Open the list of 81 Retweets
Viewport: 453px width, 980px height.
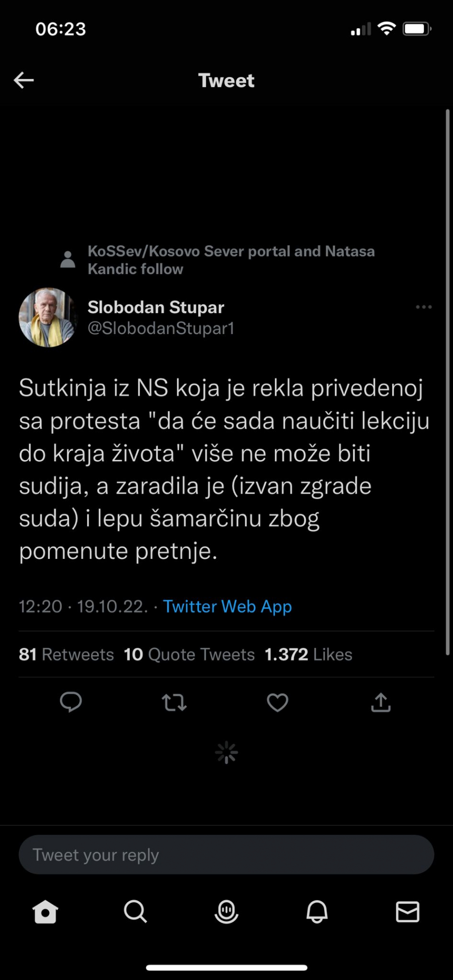(x=66, y=654)
